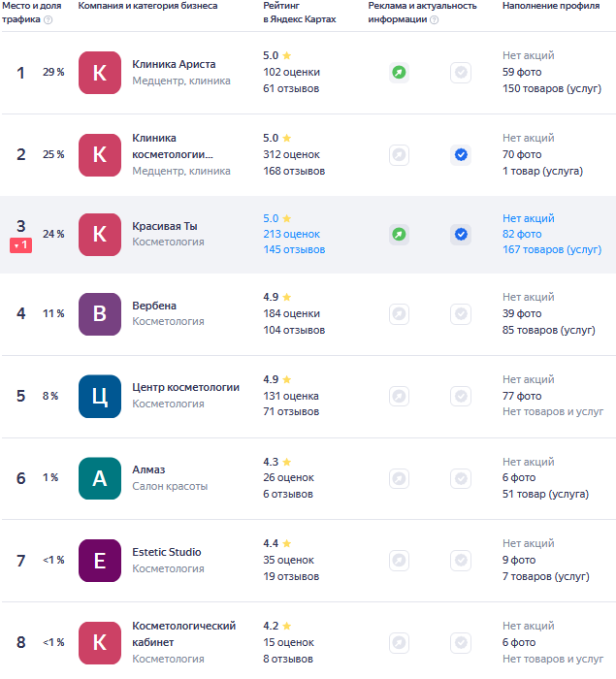The width and height of the screenshot is (616, 679).
Task: Click '85 товаров (услуг)' text
Action: coord(549,330)
